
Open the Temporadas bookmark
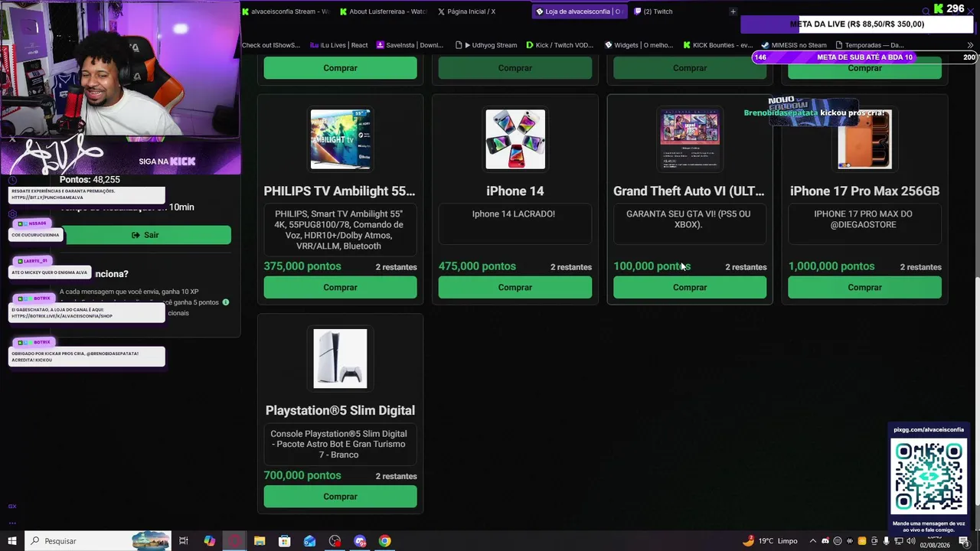(x=870, y=45)
